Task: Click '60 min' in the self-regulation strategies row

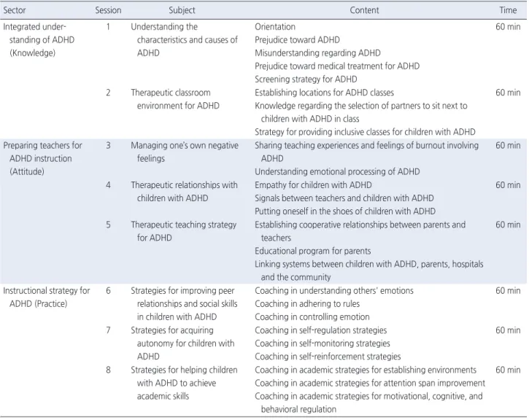Action: pyautogui.click(x=508, y=330)
